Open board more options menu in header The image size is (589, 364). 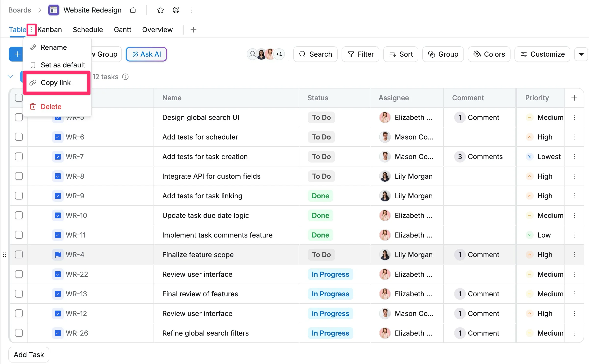(192, 10)
